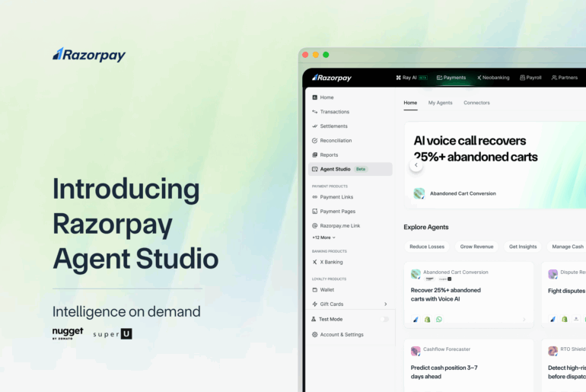Viewport: 586px width, 392px height.
Task: Switch to Payroll top navigation
Action: pos(530,78)
